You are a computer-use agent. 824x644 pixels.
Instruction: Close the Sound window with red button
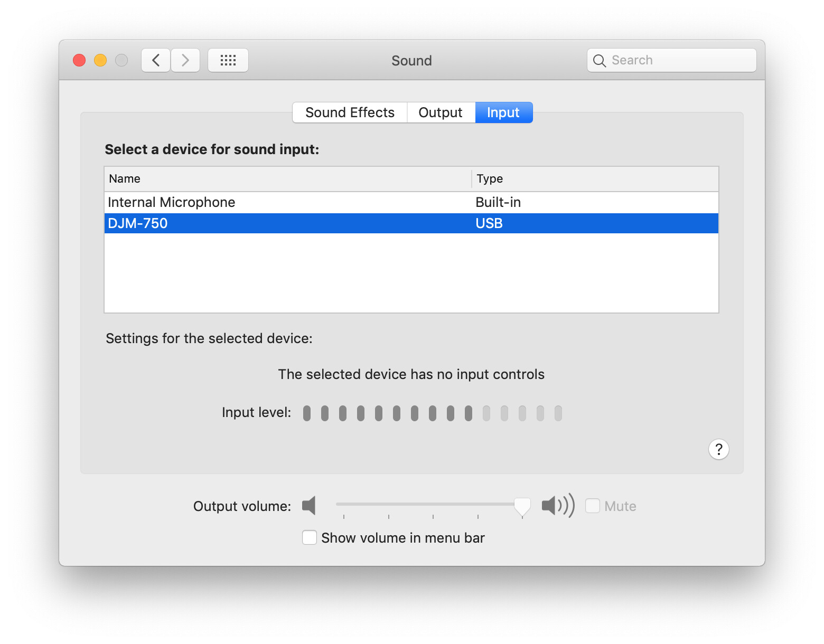point(79,60)
